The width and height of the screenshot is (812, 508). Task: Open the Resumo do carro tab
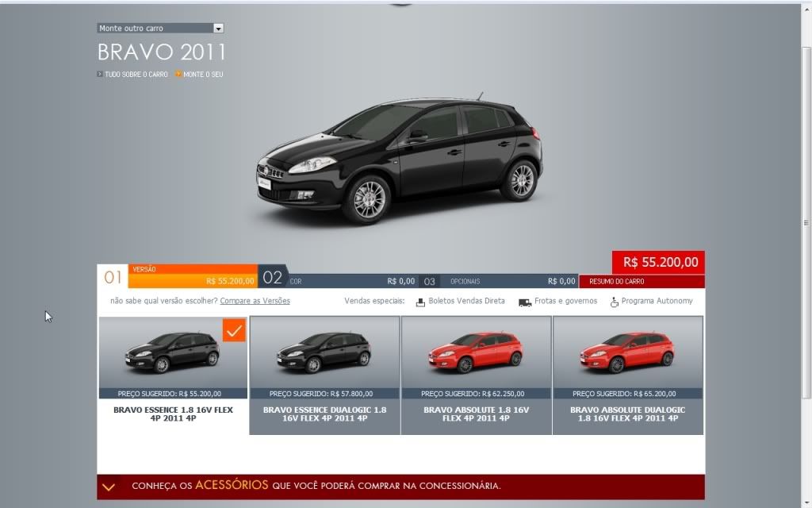[x=642, y=281]
